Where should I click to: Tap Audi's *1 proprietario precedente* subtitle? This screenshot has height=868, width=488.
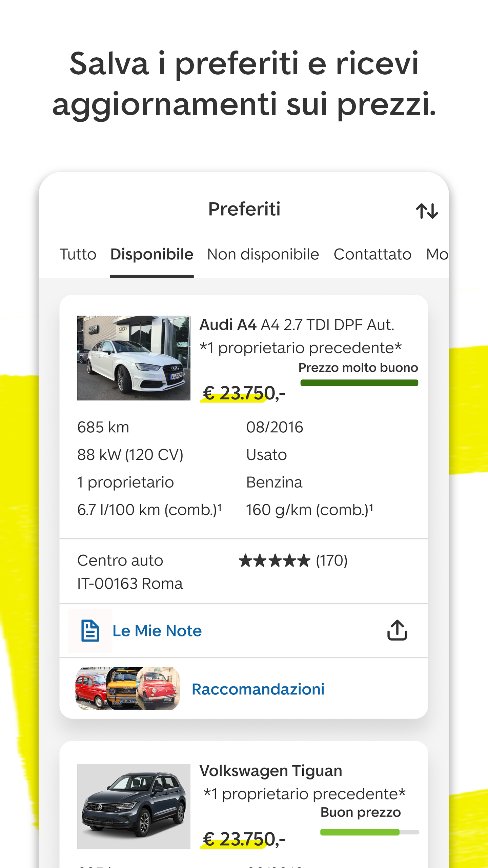(301, 348)
